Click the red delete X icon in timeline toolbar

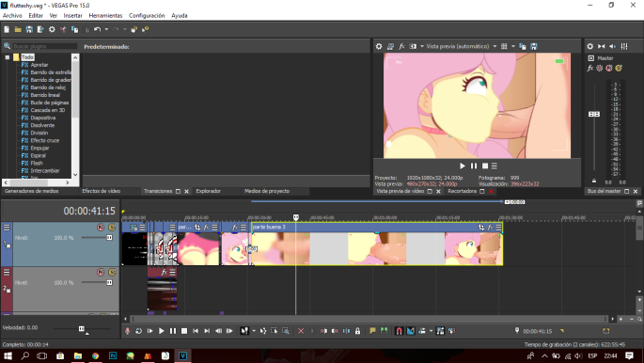(x=301, y=331)
